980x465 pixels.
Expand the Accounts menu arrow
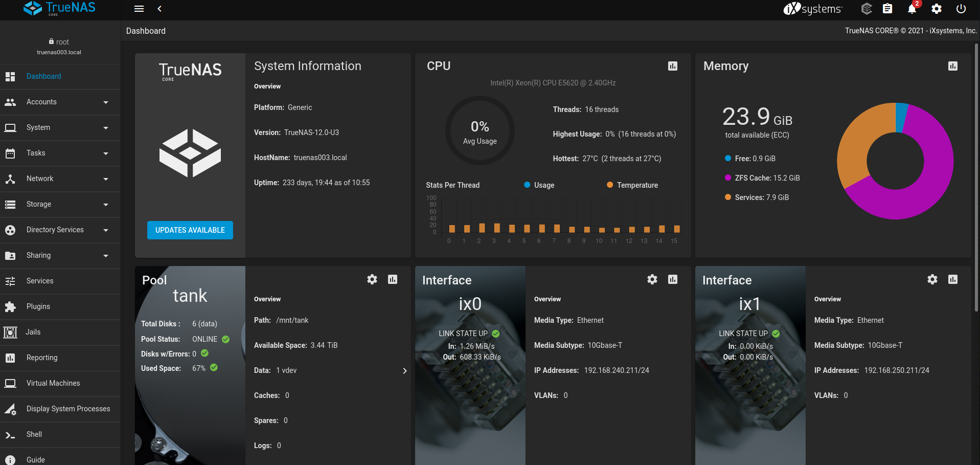pos(106,102)
